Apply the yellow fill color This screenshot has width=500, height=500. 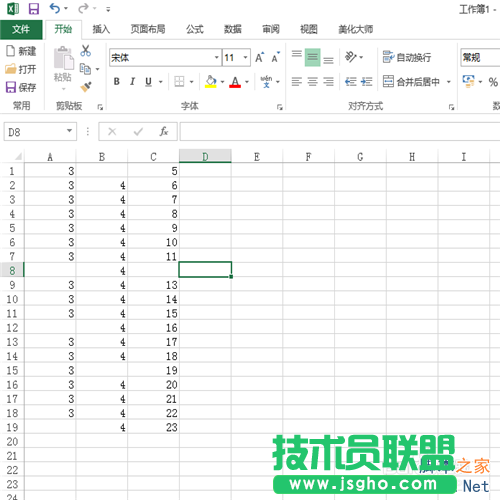pos(211,81)
